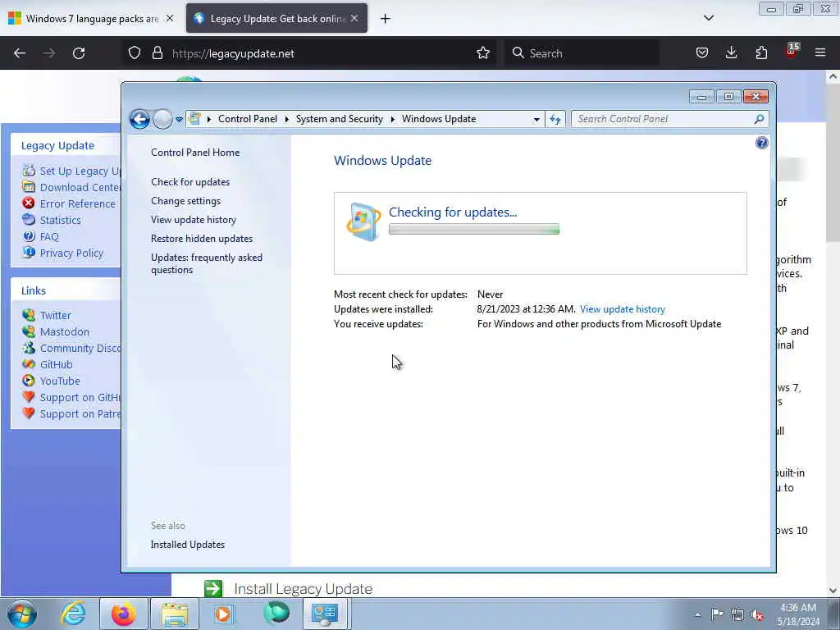Open Control Panel Home
This screenshot has height=630, width=840.
(195, 152)
